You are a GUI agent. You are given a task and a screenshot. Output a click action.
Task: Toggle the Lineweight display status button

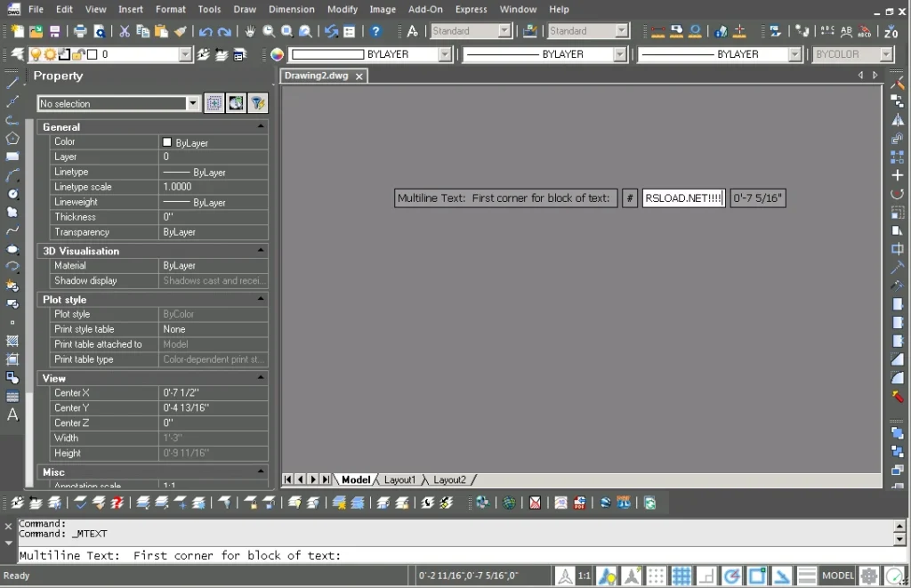click(x=806, y=576)
